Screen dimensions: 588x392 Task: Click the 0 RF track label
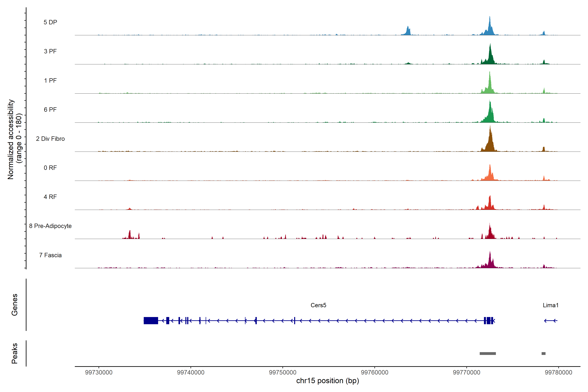pyautogui.click(x=50, y=168)
